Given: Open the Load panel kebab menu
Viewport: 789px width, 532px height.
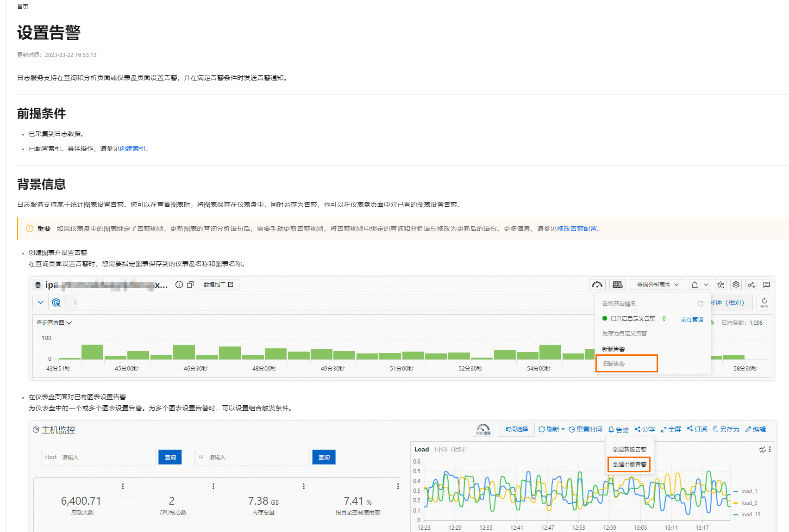Looking at the screenshot, I should pos(770,450).
